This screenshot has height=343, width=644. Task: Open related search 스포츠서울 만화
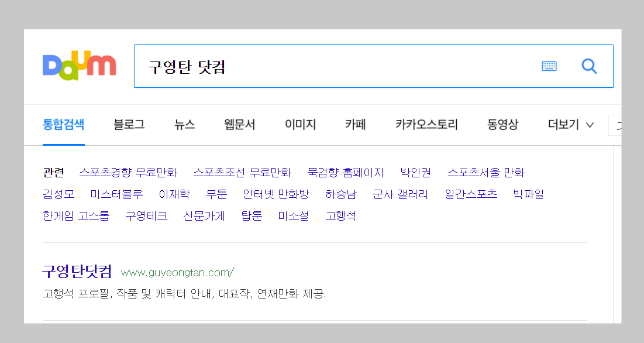point(486,172)
